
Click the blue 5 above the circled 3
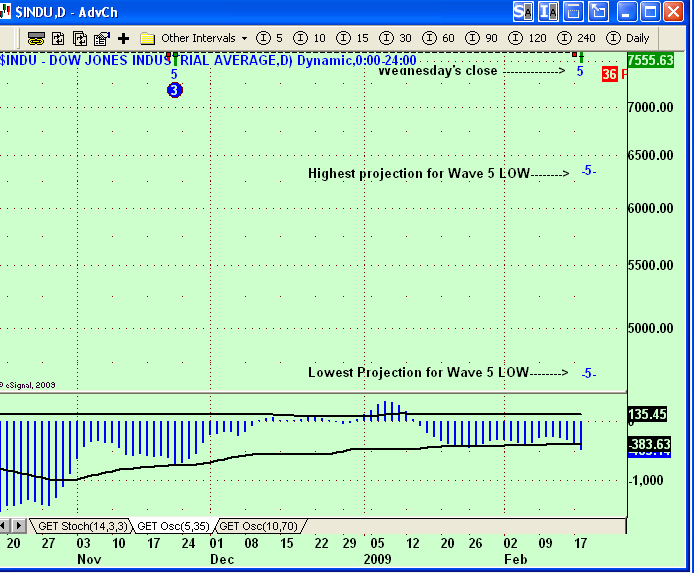click(x=174, y=74)
